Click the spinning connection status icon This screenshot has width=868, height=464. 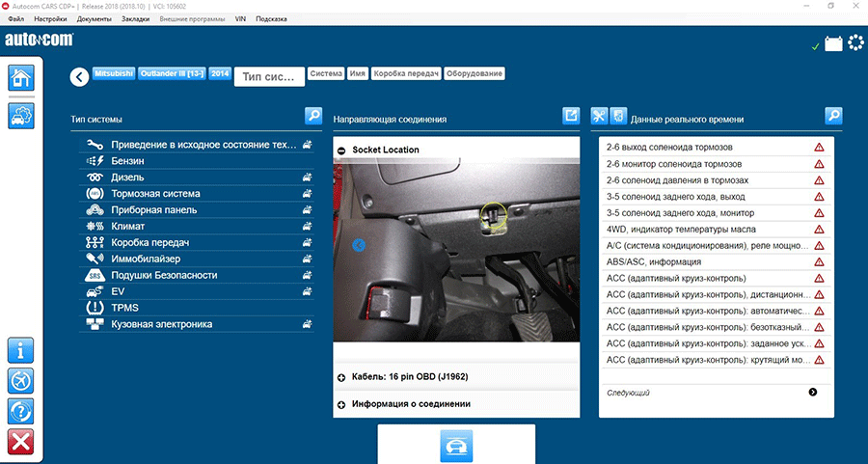[855, 42]
